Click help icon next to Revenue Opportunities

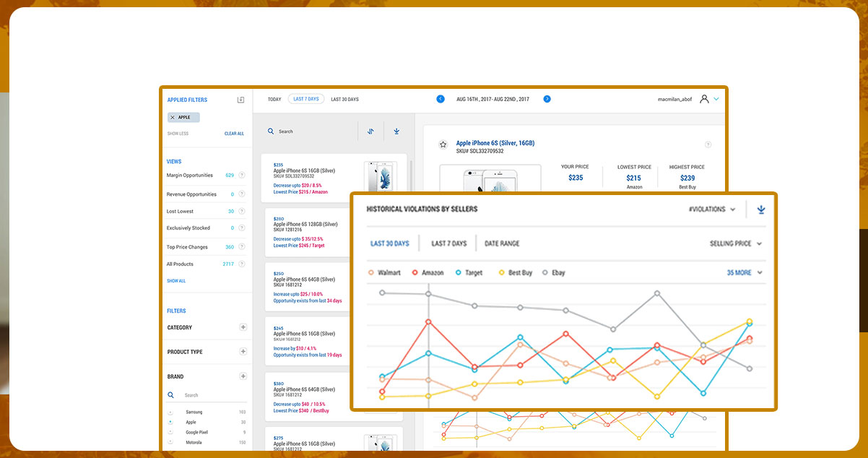tap(241, 194)
